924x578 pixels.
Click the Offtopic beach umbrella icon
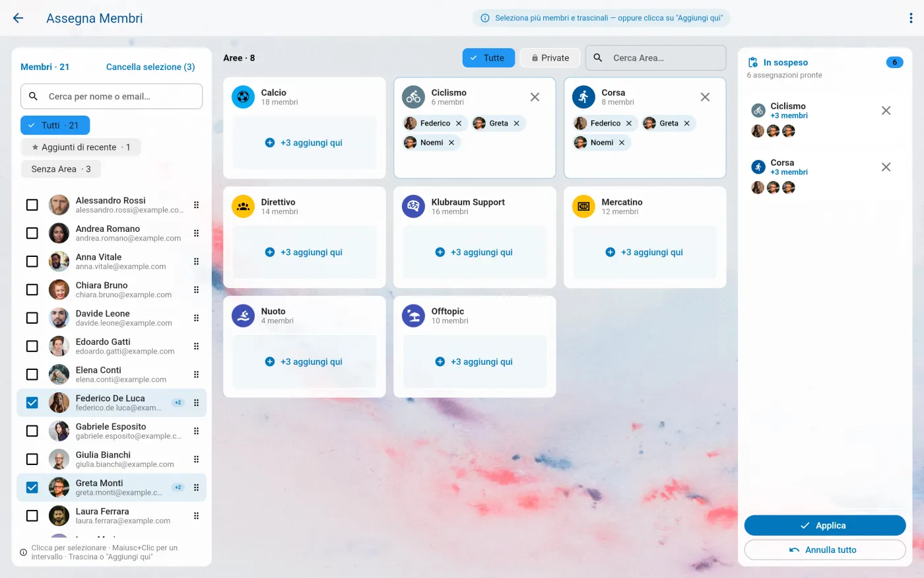pyautogui.click(x=413, y=316)
